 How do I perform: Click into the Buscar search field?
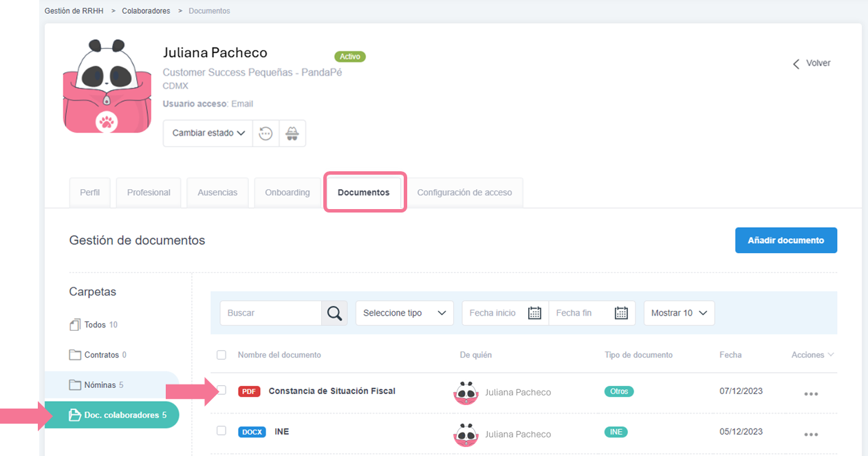tap(271, 313)
